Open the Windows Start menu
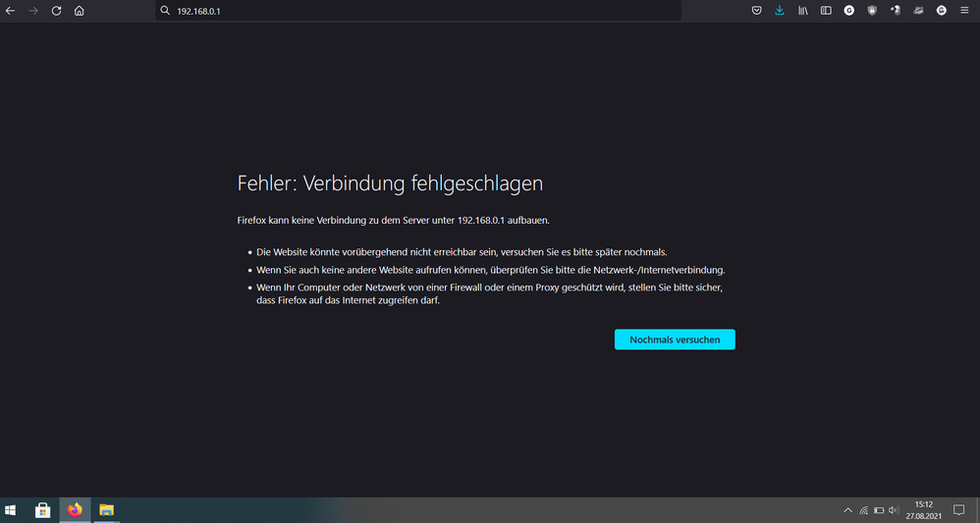The width and height of the screenshot is (980, 523). [x=10, y=510]
